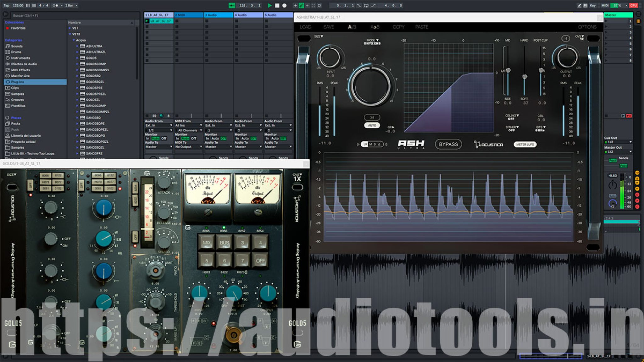
Task: Open MIDI track All Channels dropdown
Action: tap(188, 130)
